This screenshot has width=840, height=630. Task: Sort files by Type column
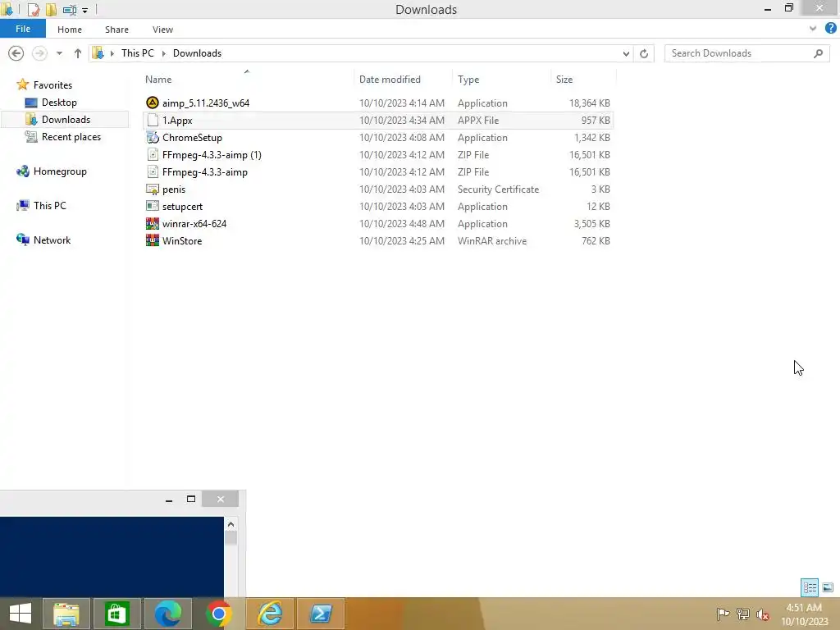pyautogui.click(x=468, y=80)
